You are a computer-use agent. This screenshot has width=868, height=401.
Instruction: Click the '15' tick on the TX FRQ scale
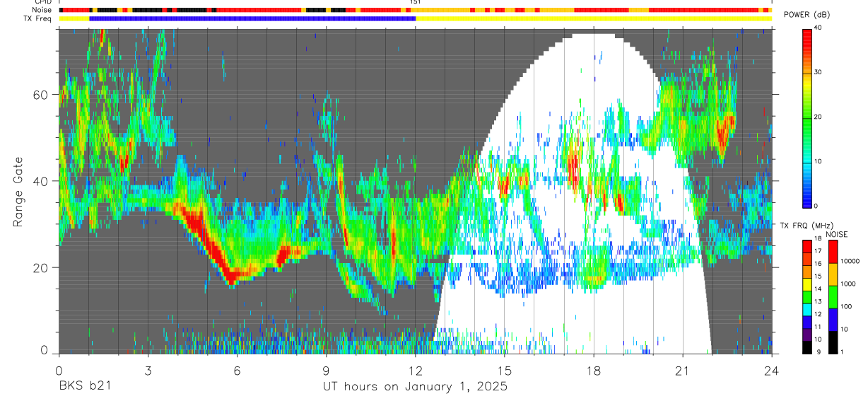click(x=819, y=277)
